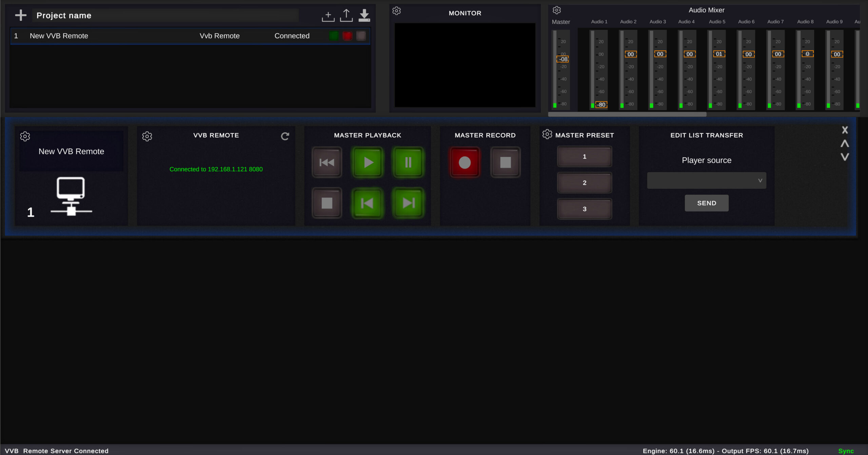Click the download project icon

364,15
